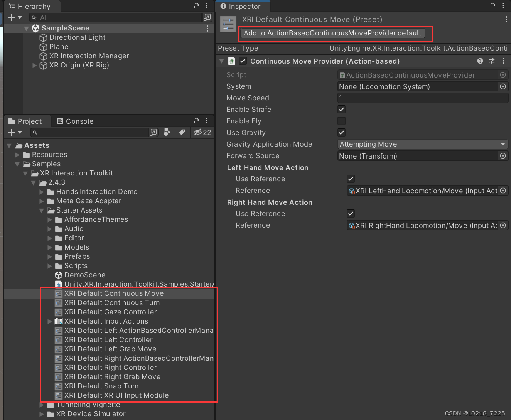
Task: Open the Continuous Move Provider kebab menu
Action: 503,61
